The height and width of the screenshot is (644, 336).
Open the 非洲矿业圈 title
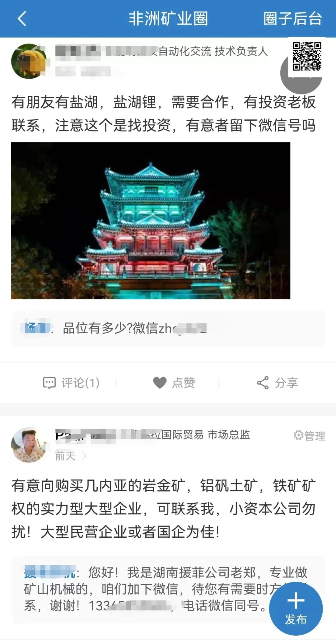(x=168, y=19)
